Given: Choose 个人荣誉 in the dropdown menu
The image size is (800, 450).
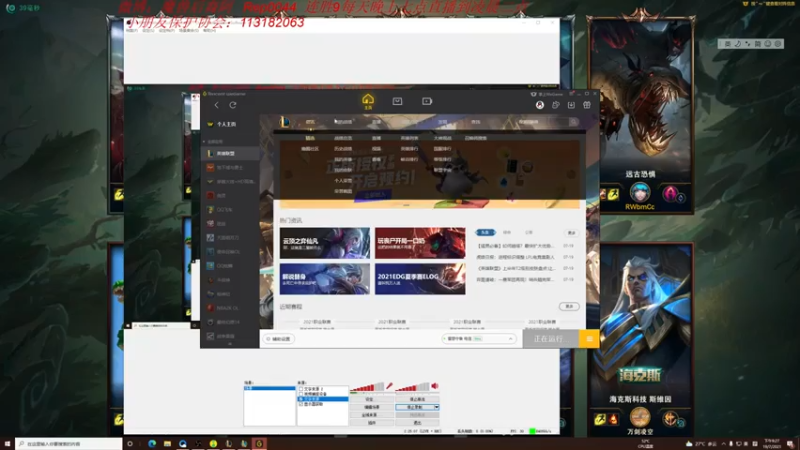Looking at the screenshot, I should [x=343, y=181].
